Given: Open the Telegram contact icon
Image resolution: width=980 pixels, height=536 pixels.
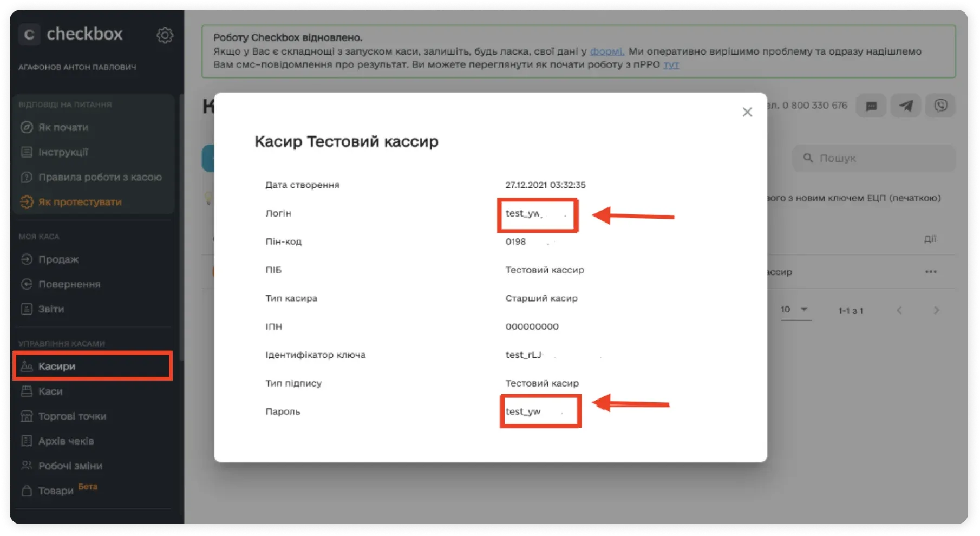Looking at the screenshot, I should pos(906,106).
